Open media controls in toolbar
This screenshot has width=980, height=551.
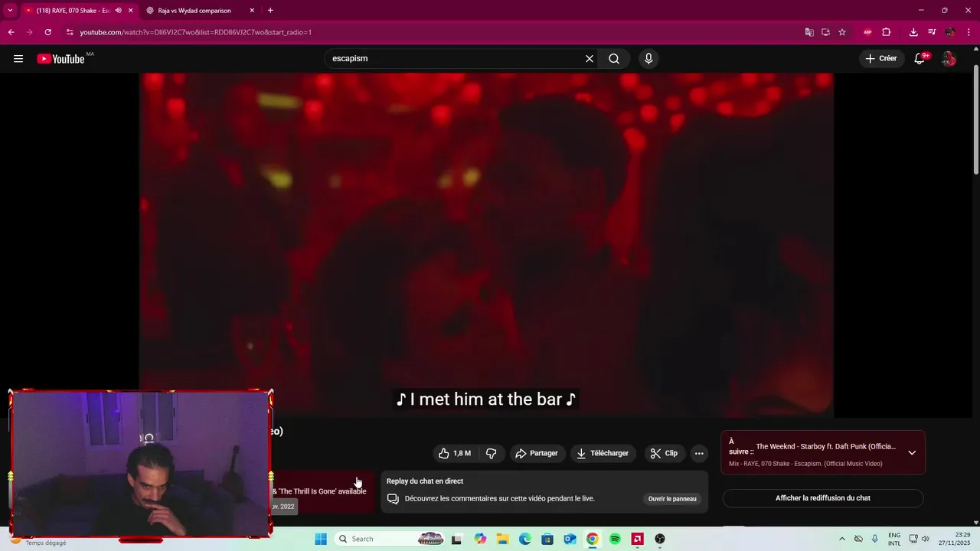[932, 32]
